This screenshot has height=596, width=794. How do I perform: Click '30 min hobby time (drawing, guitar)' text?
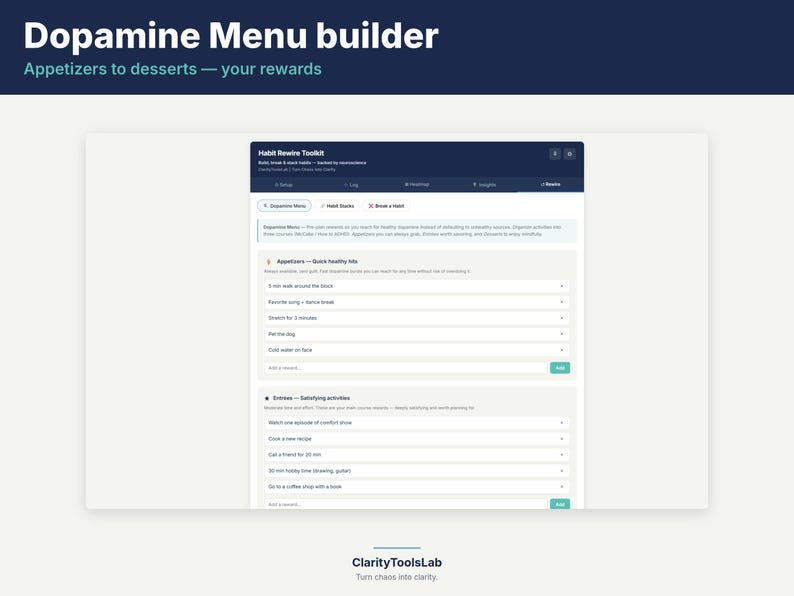pyautogui.click(x=309, y=471)
